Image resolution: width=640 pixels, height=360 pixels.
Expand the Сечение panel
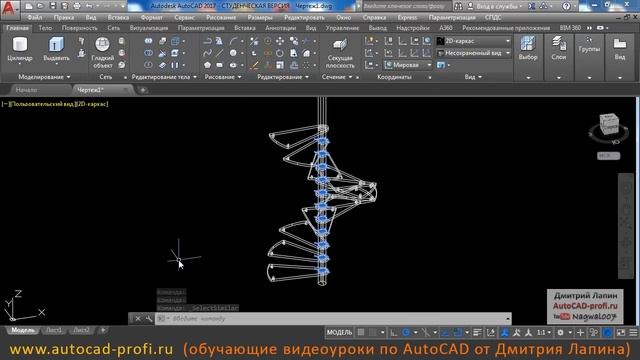(x=337, y=77)
